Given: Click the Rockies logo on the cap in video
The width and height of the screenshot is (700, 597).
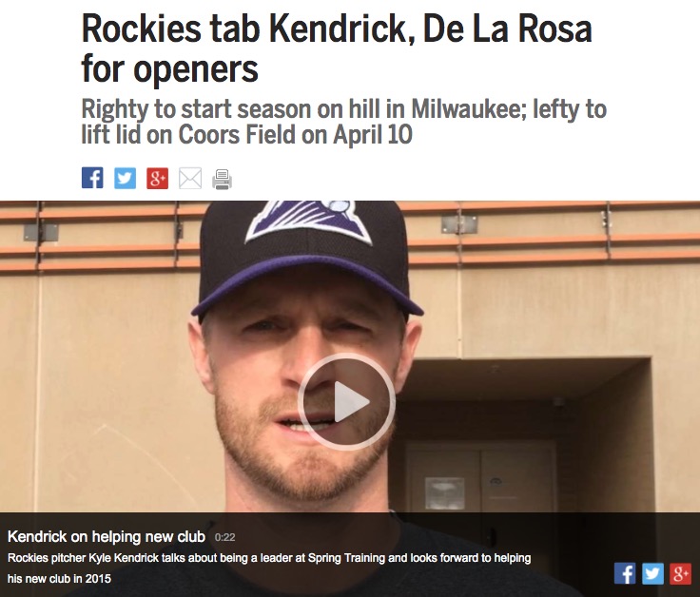Looking at the screenshot, I should [x=307, y=221].
